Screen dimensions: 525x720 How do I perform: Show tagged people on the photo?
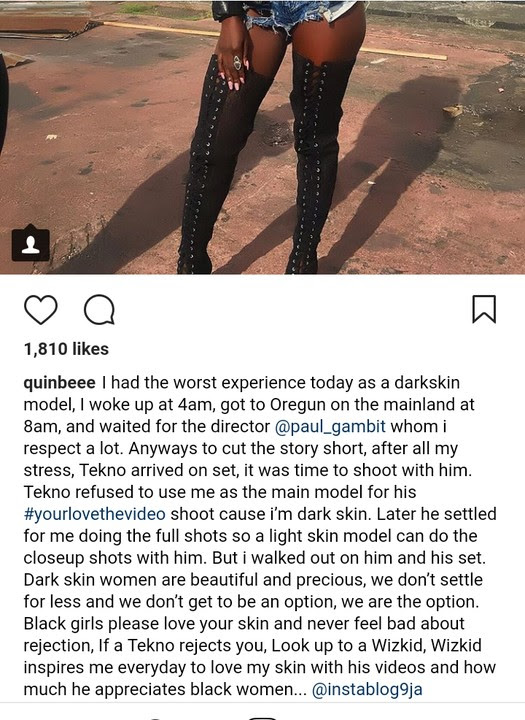click(30, 243)
